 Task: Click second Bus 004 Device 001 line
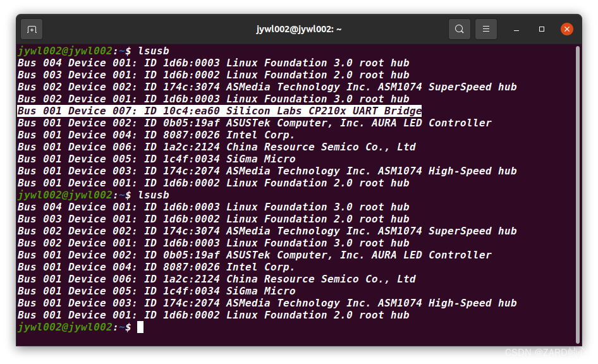click(213, 207)
